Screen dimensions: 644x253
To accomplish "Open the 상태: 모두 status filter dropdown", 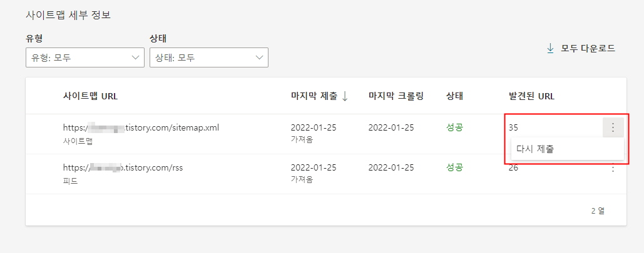I will point(209,57).
